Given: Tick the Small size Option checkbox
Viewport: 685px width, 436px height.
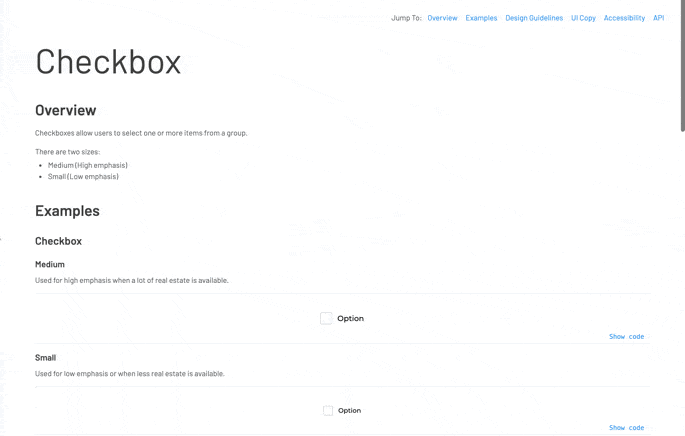Looking at the screenshot, I should [328, 411].
